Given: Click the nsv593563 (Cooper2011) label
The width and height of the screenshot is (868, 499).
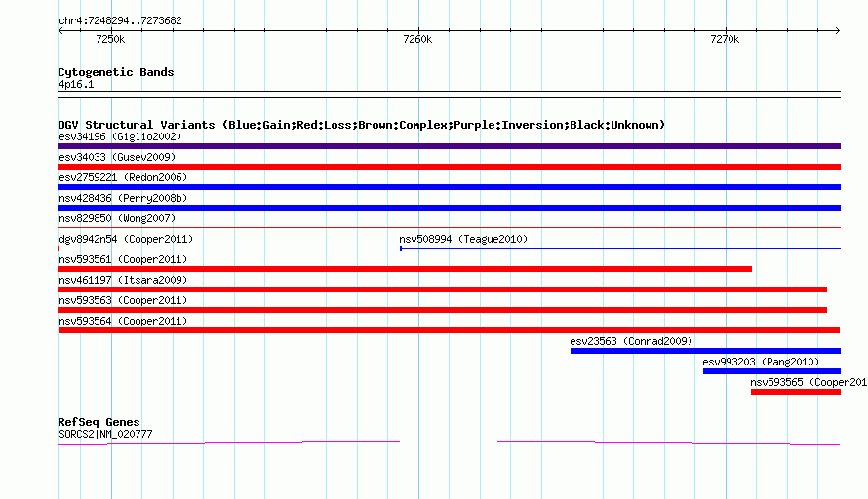Looking at the screenshot, I should click(x=123, y=300).
